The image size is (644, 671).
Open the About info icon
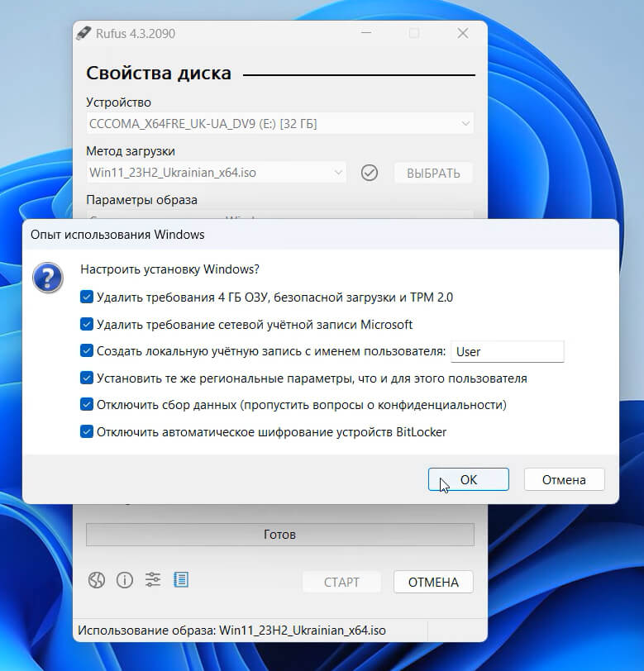[124, 580]
